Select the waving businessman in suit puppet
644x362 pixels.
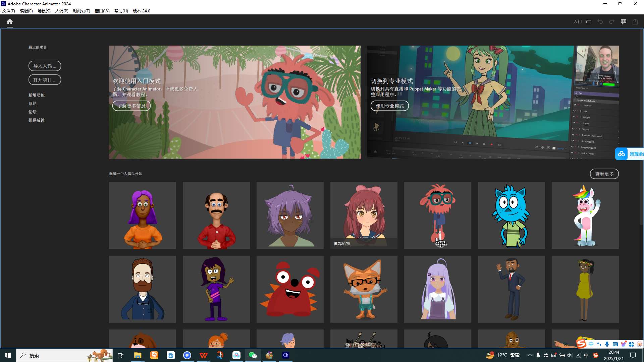(x=512, y=289)
